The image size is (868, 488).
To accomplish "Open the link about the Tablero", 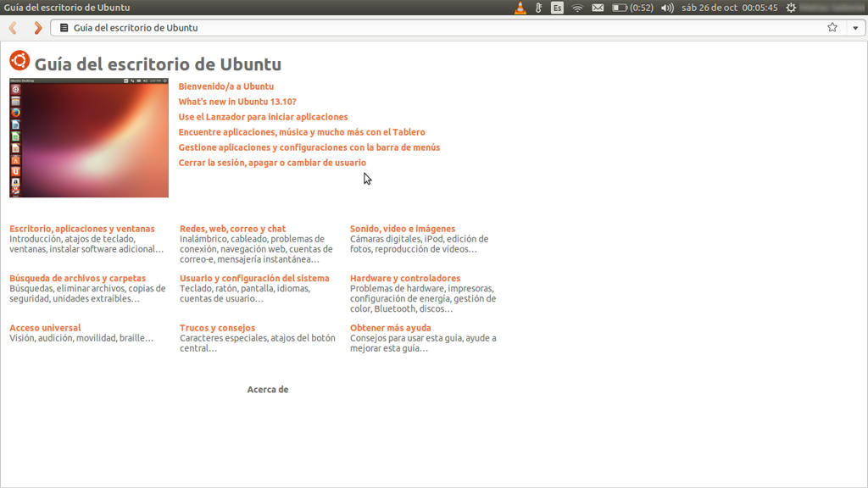I will 302,132.
